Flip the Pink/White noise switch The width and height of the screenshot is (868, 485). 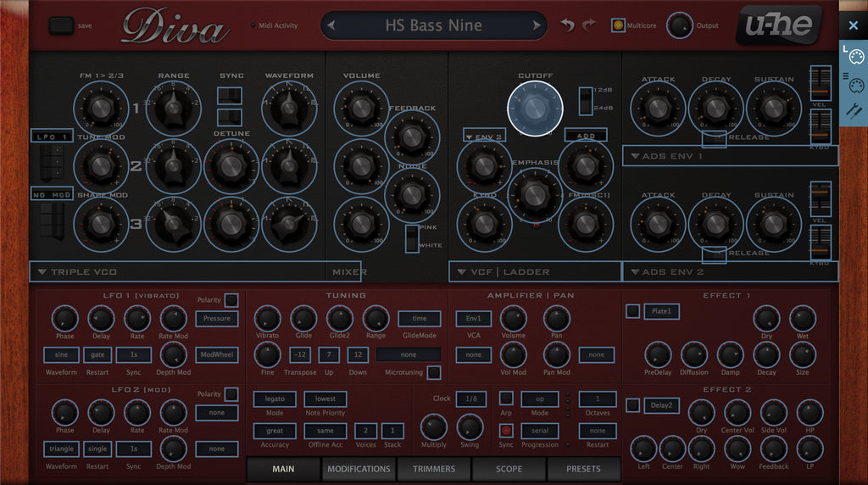pos(412,238)
